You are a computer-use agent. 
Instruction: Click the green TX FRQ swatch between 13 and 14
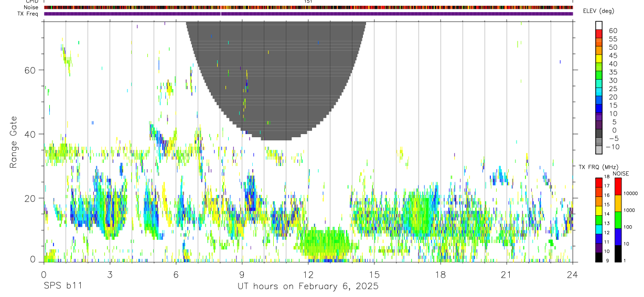(x=599, y=219)
